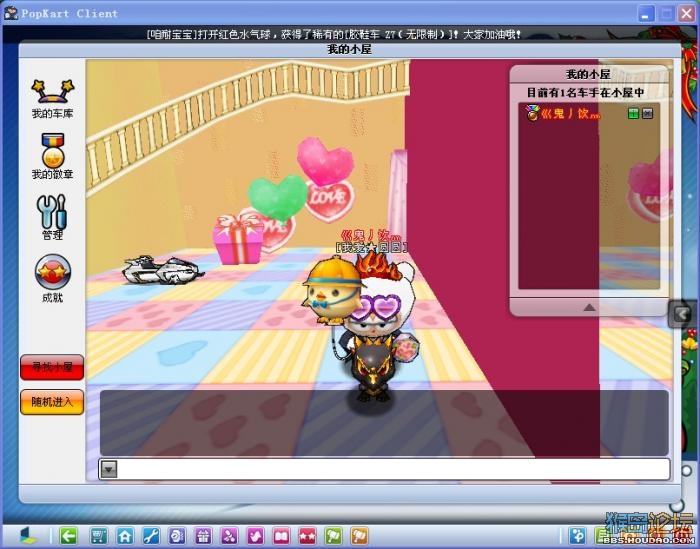Open chat channel dropdown arrow

click(109, 469)
